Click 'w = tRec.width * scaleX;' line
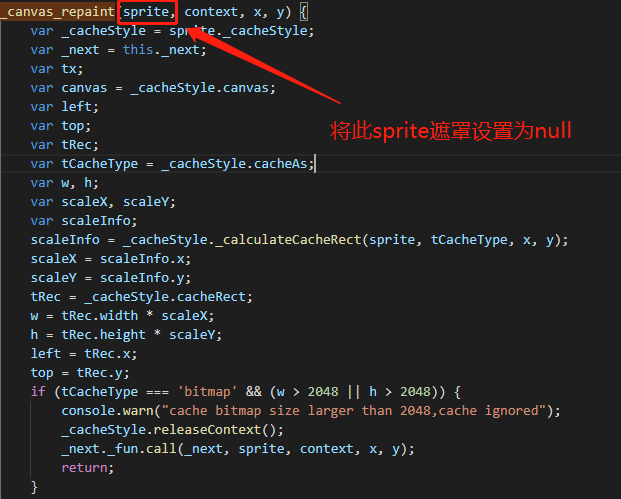 tap(122, 316)
